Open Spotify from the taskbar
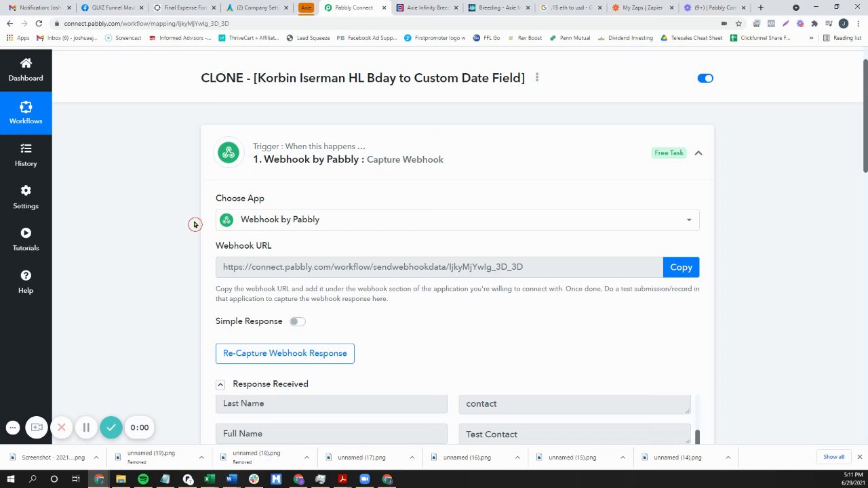The height and width of the screenshot is (488, 868). (x=143, y=479)
